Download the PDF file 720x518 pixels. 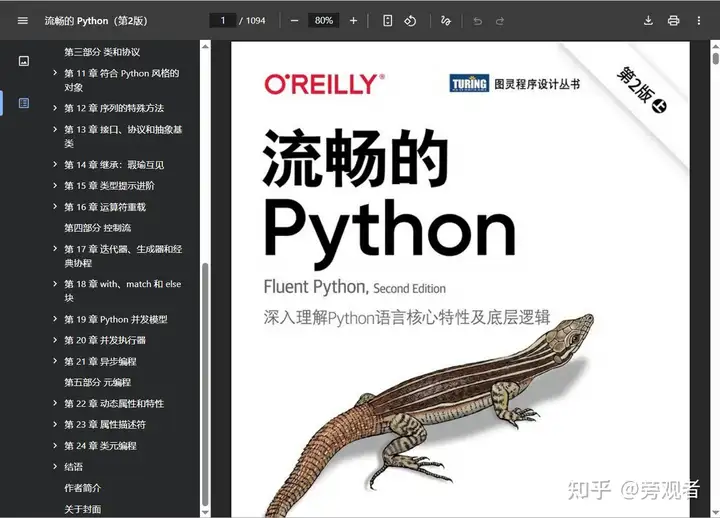point(648,20)
